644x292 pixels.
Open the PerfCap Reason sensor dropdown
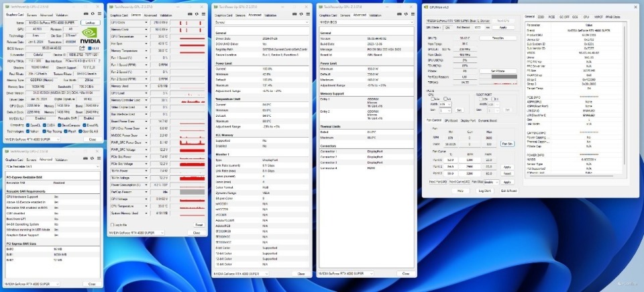tap(146, 192)
